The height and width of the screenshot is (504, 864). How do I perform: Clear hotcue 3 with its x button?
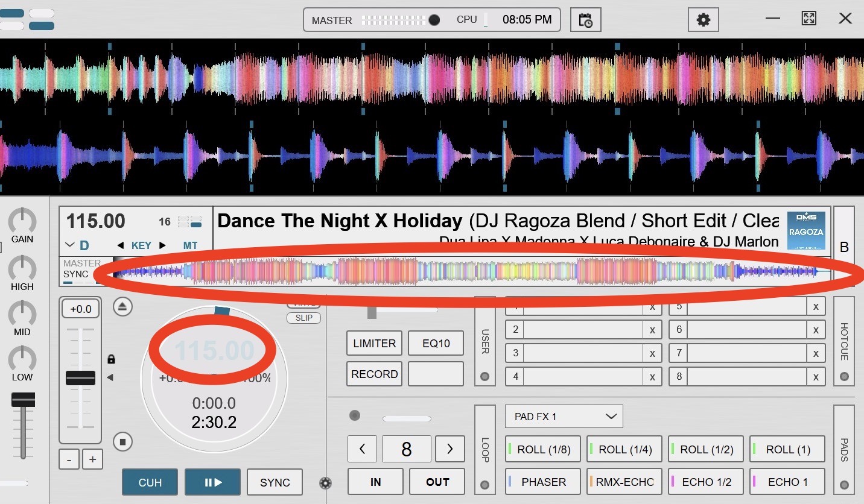click(652, 353)
